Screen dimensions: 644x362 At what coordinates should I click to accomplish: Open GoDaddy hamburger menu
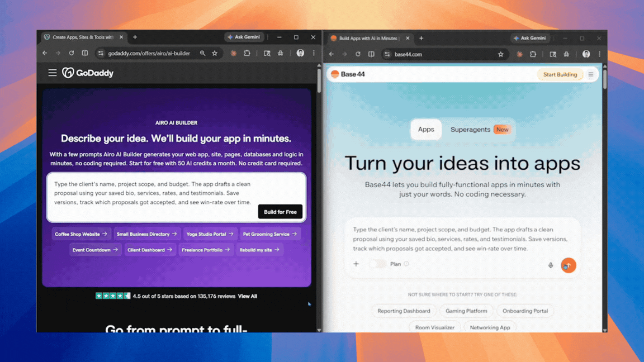coord(52,73)
